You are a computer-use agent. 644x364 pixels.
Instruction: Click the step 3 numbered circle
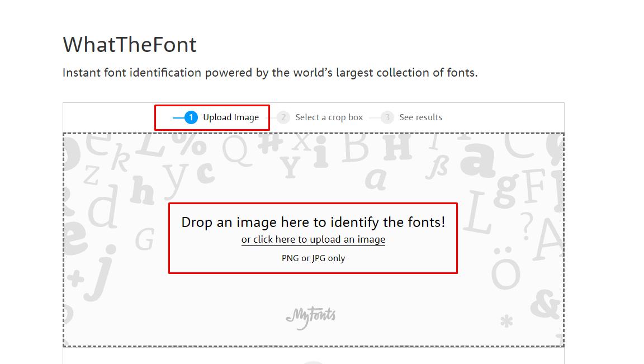coord(387,117)
